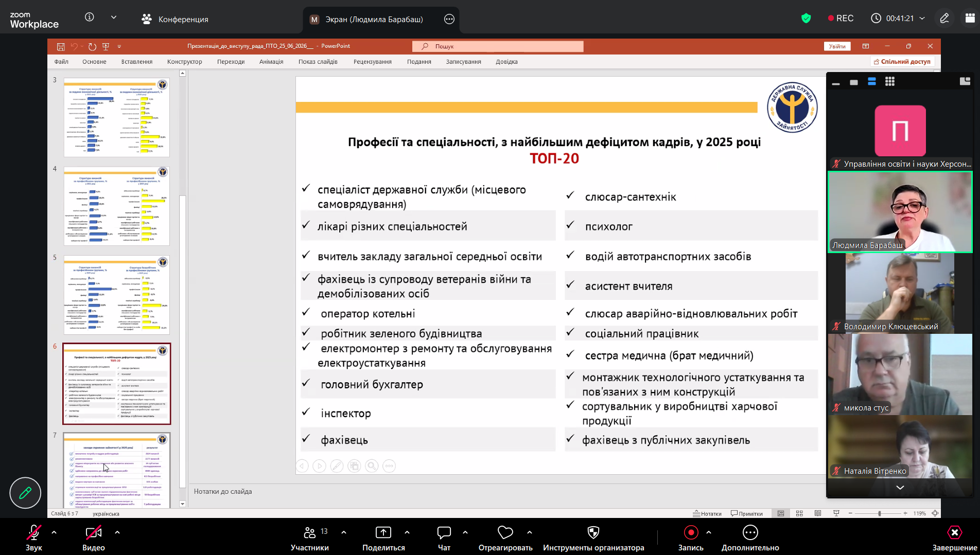980x555 pixels.
Task: Select slide 5 thumbnail
Action: (117, 295)
